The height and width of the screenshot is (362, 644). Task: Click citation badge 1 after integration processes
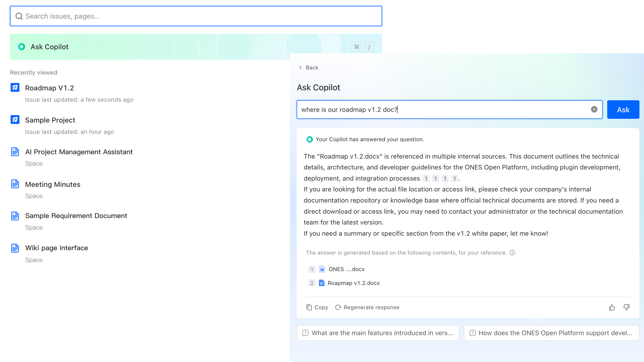click(426, 178)
